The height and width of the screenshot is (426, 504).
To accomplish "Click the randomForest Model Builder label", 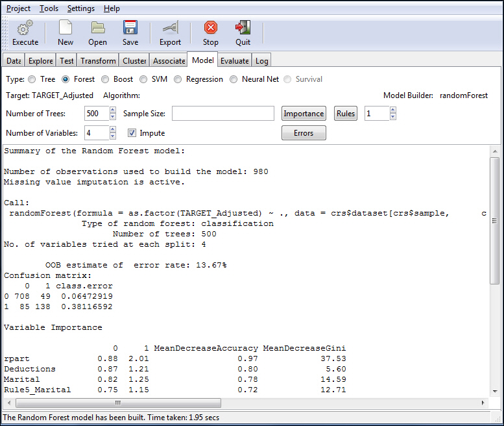I will [x=464, y=95].
